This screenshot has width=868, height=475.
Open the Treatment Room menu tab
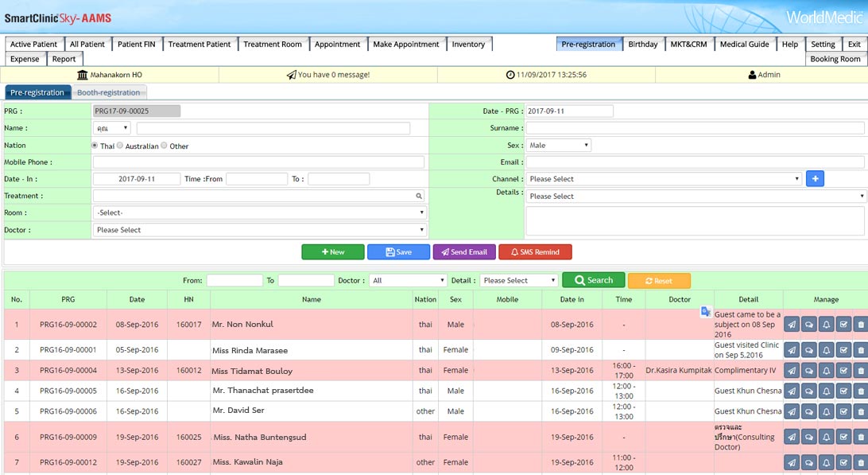pyautogui.click(x=273, y=45)
